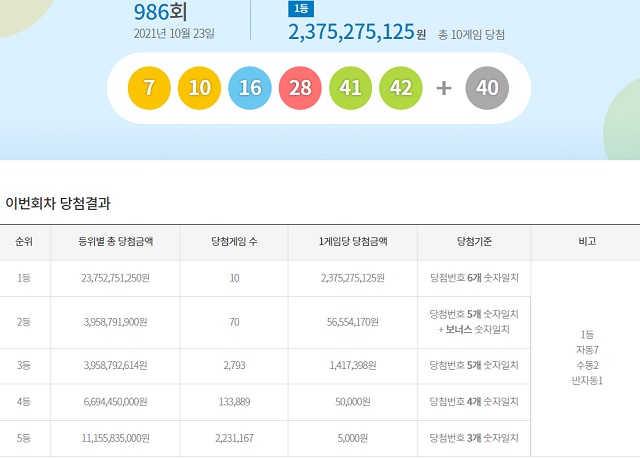Click the per-game prize 2,375,275,125원 in table
640x459 pixels.
point(353,278)
